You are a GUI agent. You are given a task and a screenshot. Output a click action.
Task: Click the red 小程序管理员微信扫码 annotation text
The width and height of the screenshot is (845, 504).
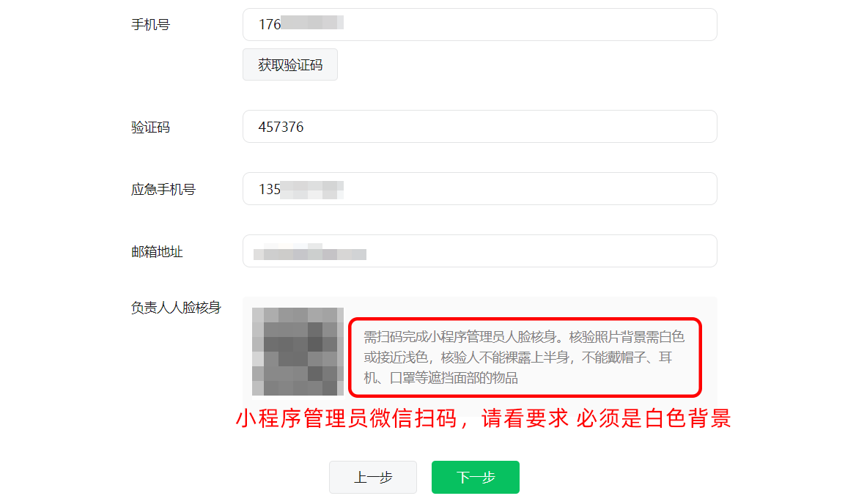(484, 418)
